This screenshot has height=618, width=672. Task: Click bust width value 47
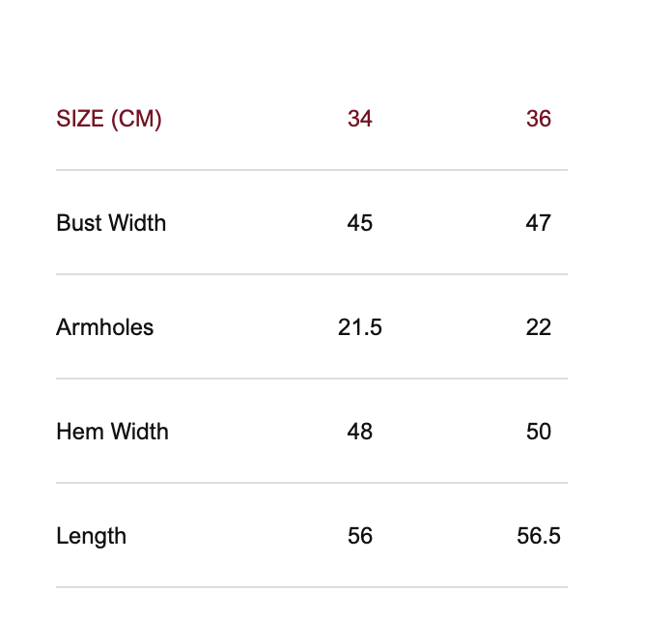pyautogui.click(x=539, y=223)
